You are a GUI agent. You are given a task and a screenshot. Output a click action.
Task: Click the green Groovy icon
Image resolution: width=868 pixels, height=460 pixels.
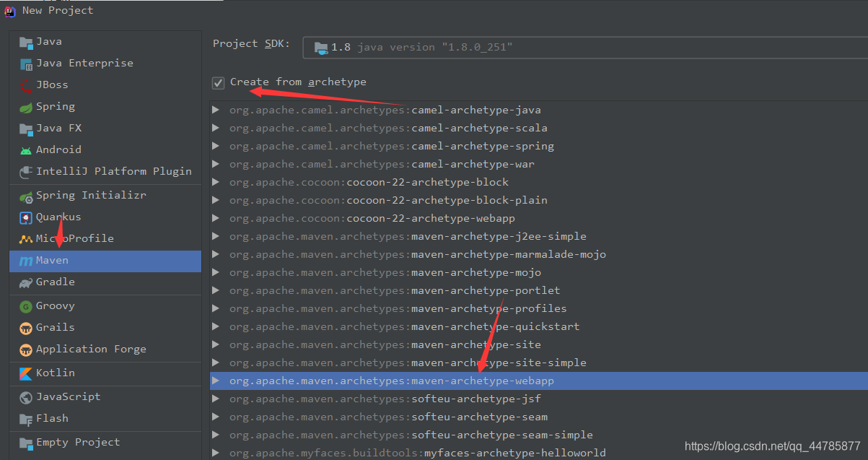[26, 306]
